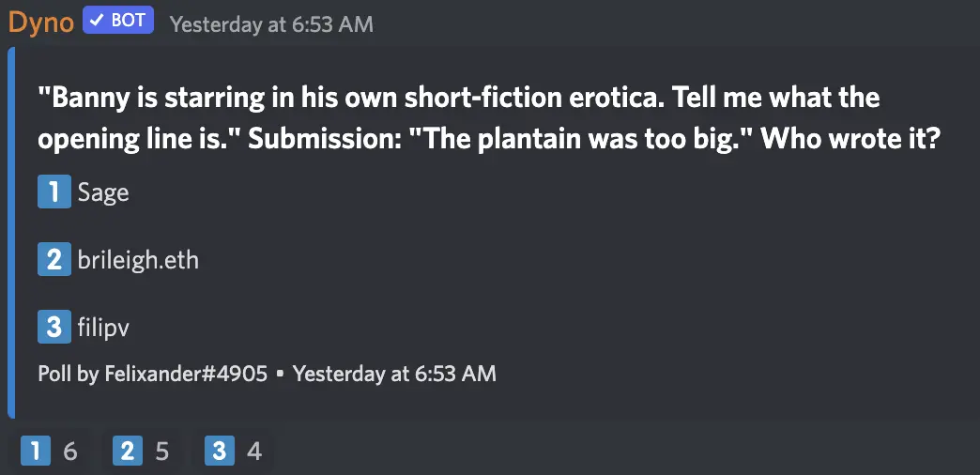980x475 pixels.
Task: Click the message timestamp beside the BOT badge
Action: [271, 23]
